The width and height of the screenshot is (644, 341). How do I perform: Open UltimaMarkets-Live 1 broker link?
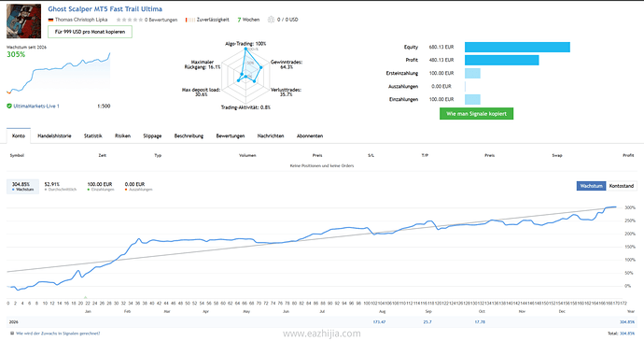point(36,107)
